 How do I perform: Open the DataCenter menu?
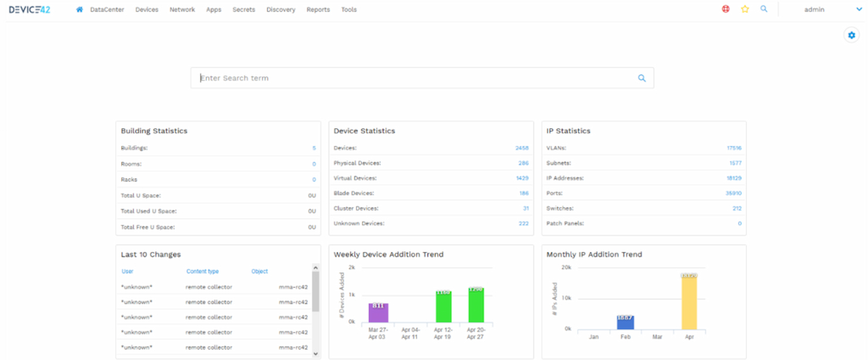(107, 9)
